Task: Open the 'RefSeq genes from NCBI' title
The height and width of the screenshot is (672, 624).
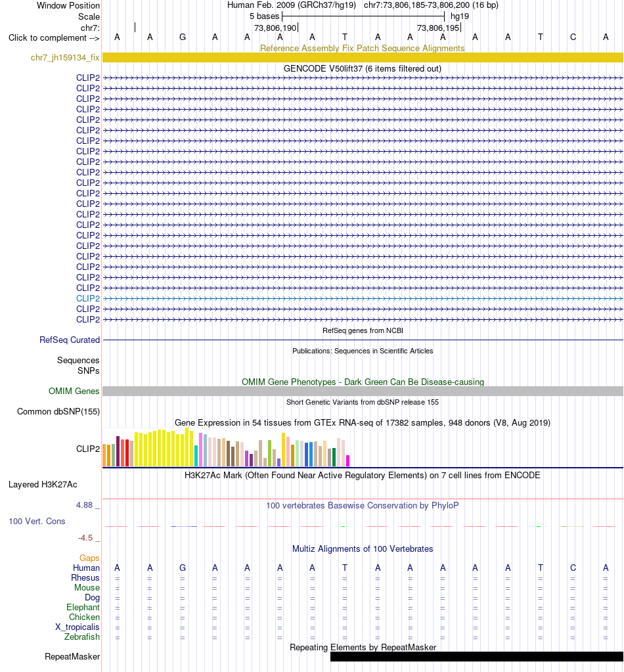Action: [363, 330]
